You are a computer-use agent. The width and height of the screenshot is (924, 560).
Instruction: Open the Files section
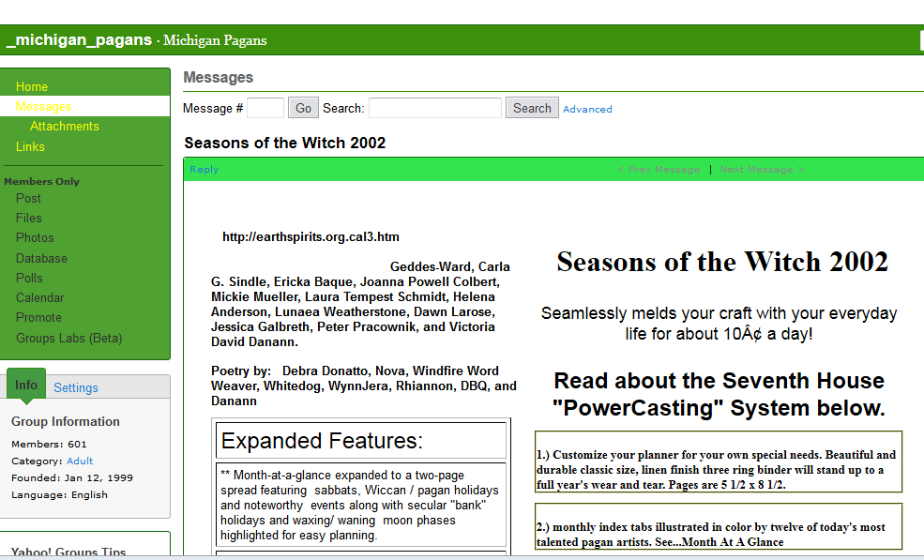pyautogui.click(x=29, y=218)
